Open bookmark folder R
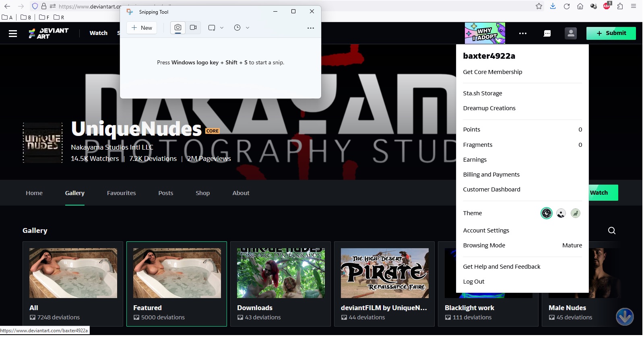The image size is (644, 362). pyautogui.click(x=59, y=17)
